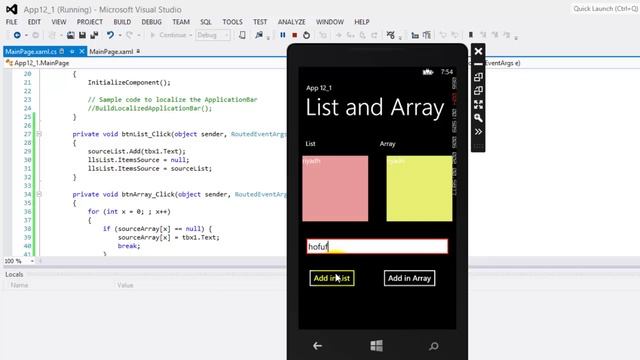Click the Navigate Backward arrow icon
This screenshot has width=640, height=360.
point(17,36)
